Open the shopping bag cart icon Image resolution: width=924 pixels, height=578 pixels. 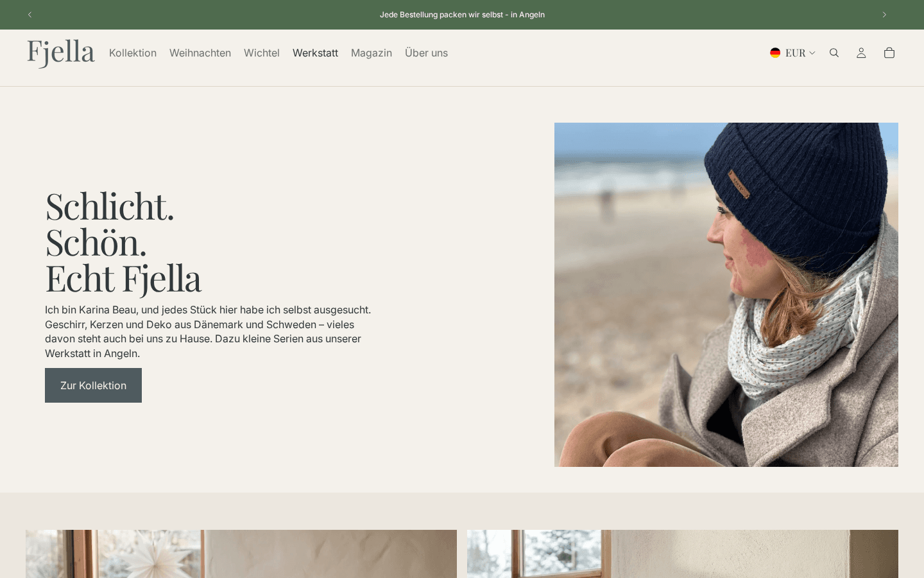click(889, 53)
